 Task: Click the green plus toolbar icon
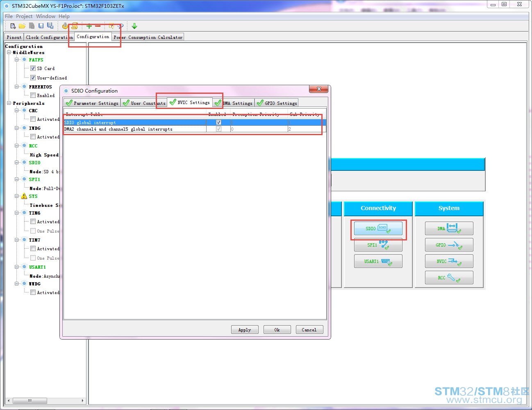click(89, 26)
